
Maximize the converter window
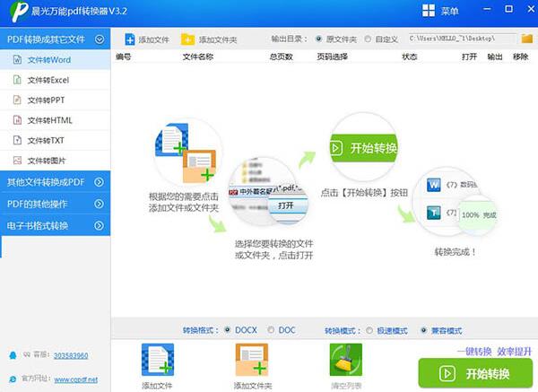point(508,9)
